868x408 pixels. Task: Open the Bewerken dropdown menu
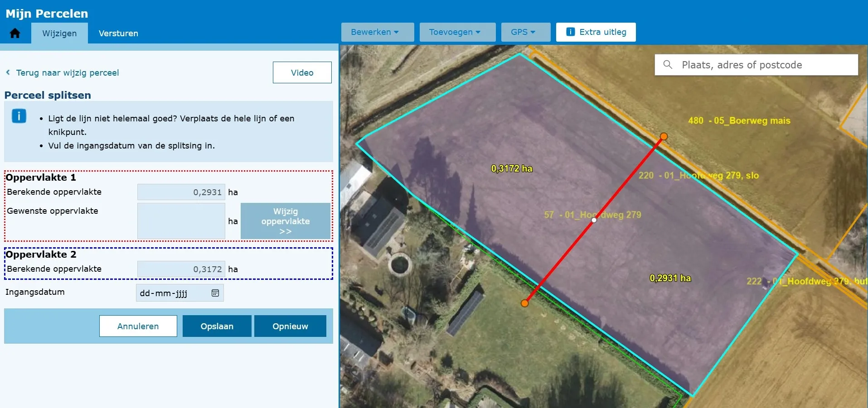point(378,32)
